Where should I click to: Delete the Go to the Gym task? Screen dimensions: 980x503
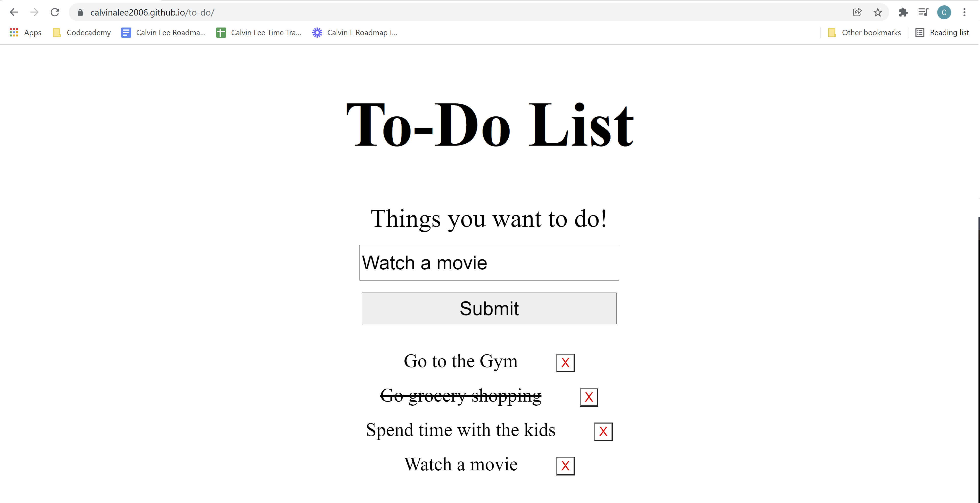point(565,363)
